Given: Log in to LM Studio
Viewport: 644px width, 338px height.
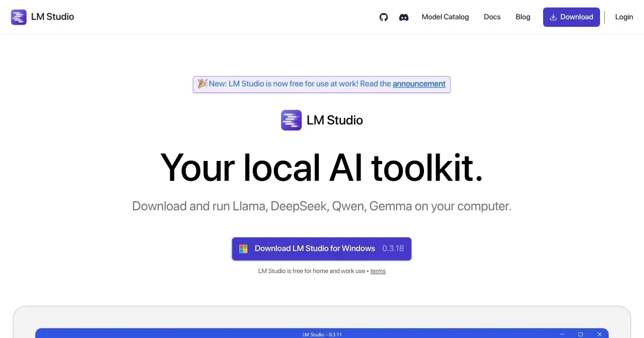Looking at the screenshot, I should (624, 17).
